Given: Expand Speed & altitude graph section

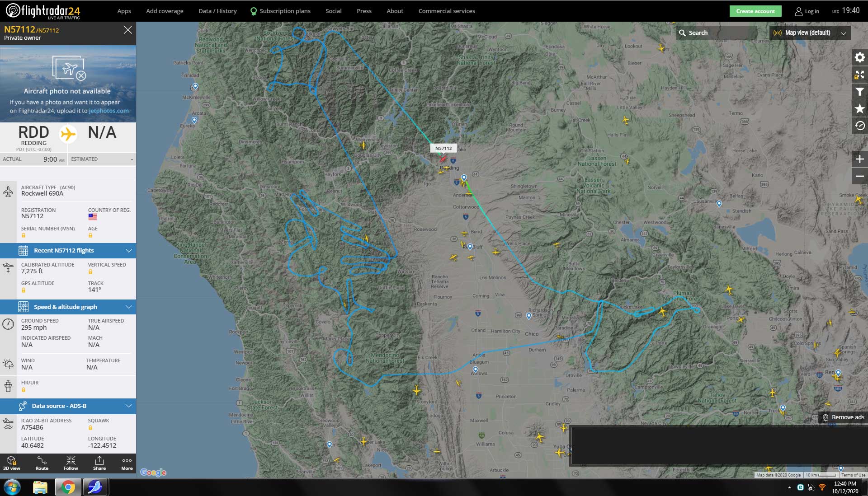Looking at the screenshot, I should click(x=68, y=307).
